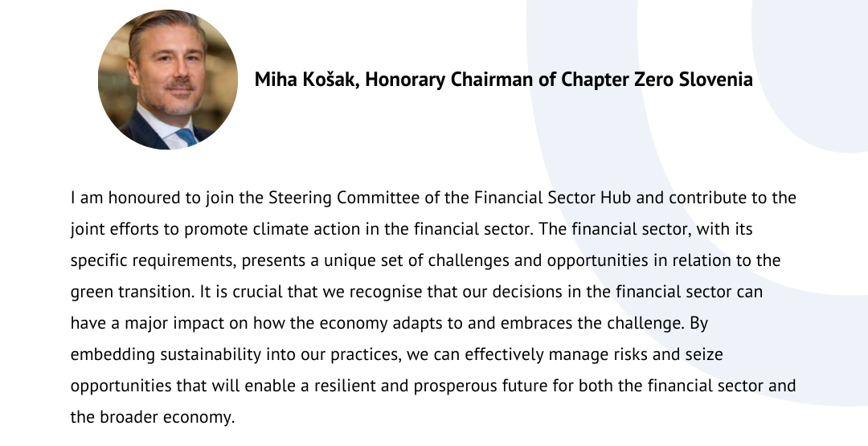Click the closing words "the broader economy."
This screenshot has width=868, height=446.
(153, 417)
